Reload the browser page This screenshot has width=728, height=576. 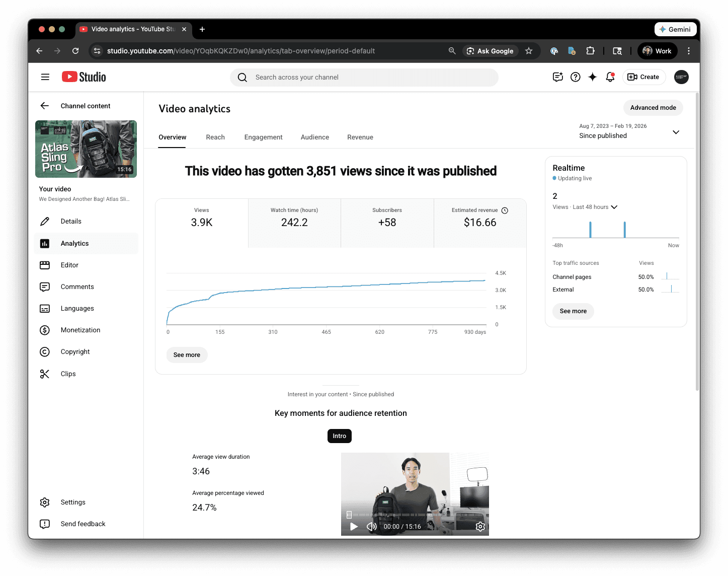75,51
